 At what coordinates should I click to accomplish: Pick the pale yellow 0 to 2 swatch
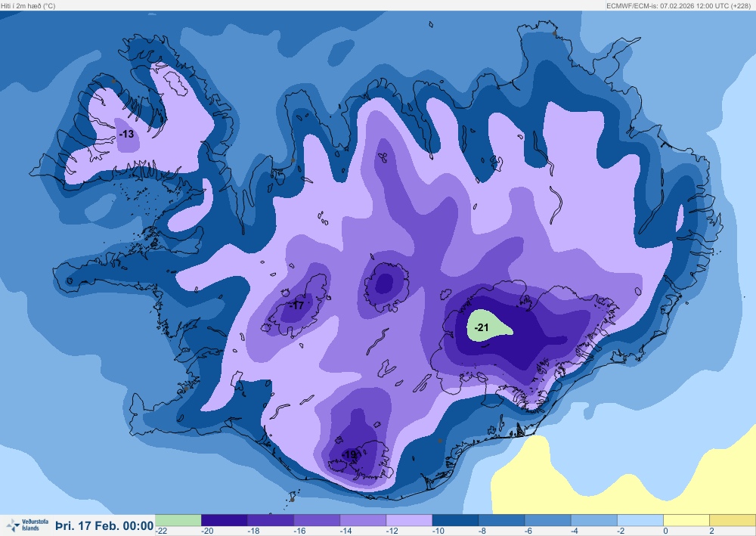[x=686, y=520]
